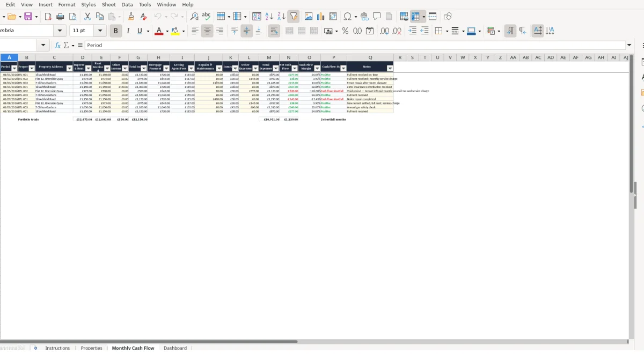Open Print Preview
The width and height of the screenshot is (644, 362).
[x=72, y=17]
